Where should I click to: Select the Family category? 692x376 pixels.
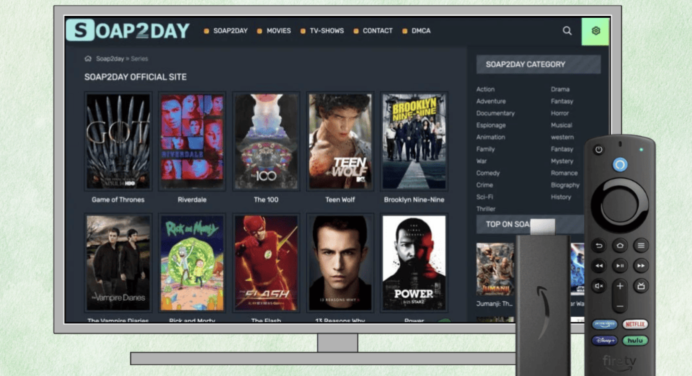pos(485,149)
